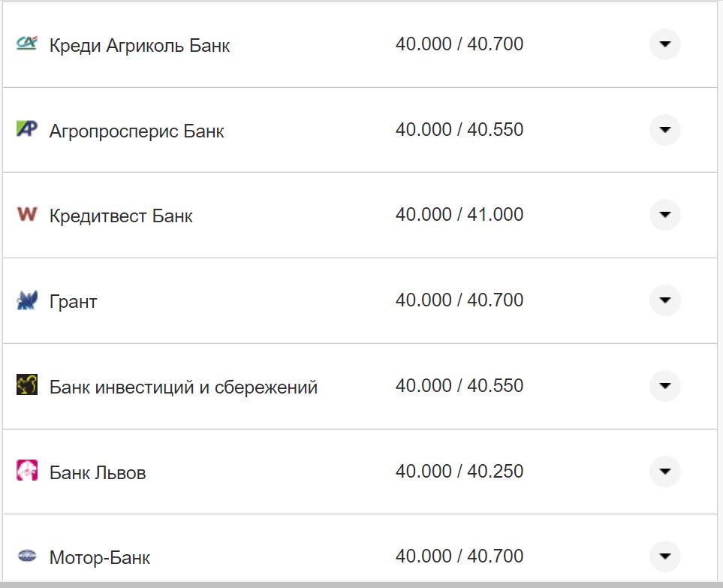Click the Мотор-Банк list row

pyautogui.click(x=338, y=556)
